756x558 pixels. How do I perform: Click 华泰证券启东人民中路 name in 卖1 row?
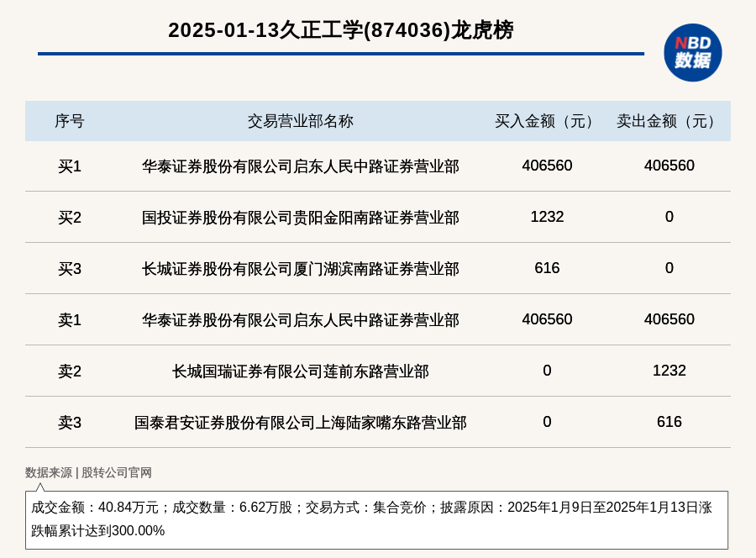point(301,319)
